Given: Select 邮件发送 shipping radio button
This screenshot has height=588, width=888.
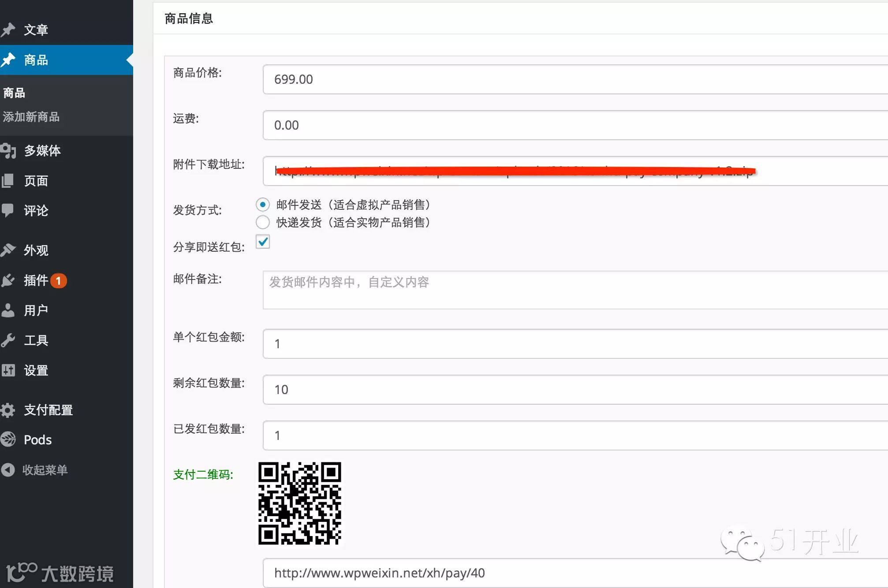Looking at the screenshot, I should [263, 205].
